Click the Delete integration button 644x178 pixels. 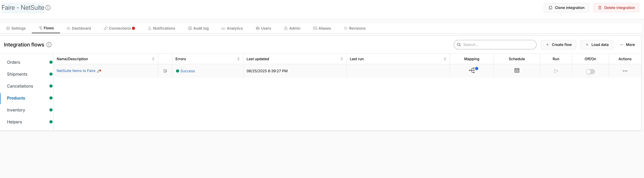pos(616,8)
